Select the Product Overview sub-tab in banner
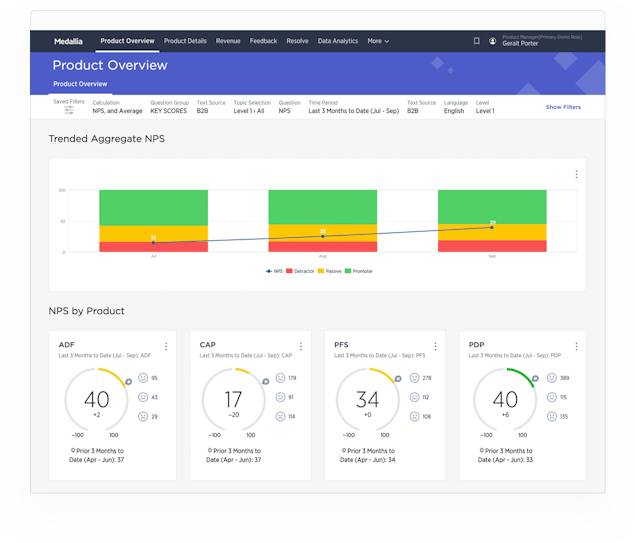This screenshot has height=543, width=635. pyautogui.click(x=80, y=84)
